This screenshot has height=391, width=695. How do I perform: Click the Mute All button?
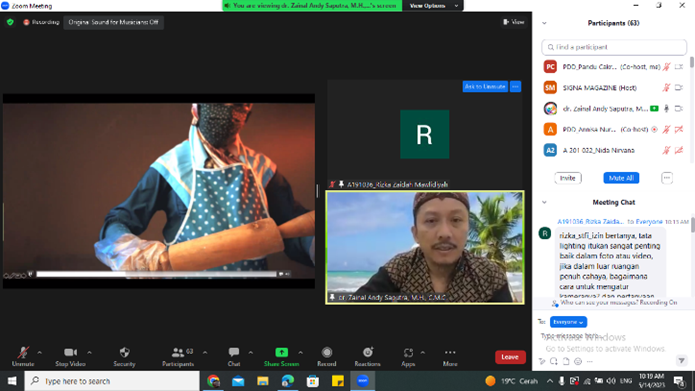(x=621, y=178)
